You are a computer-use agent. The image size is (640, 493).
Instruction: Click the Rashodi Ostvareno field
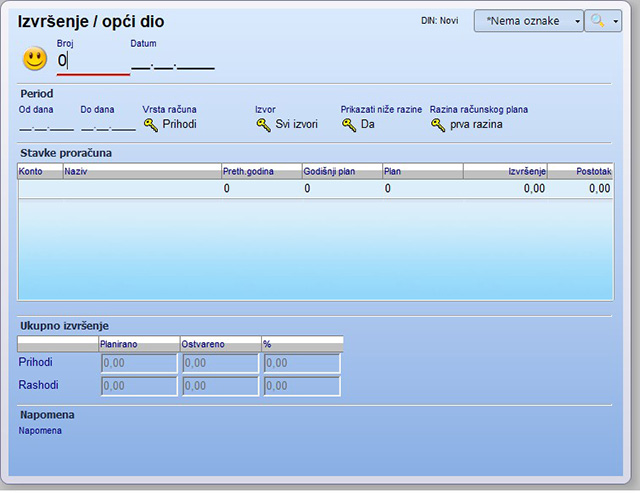coord(220,386)
